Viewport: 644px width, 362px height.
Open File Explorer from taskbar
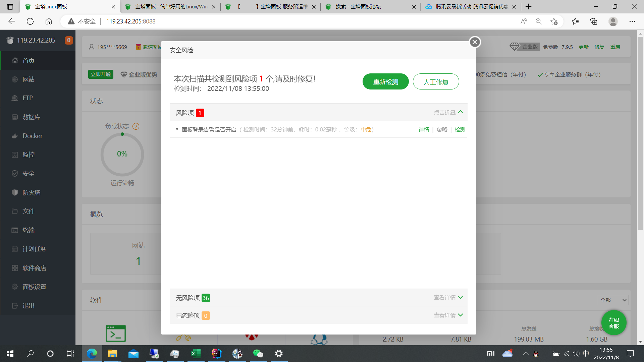pos(112,354)
